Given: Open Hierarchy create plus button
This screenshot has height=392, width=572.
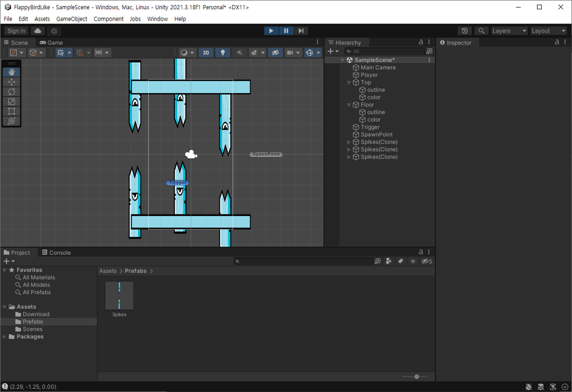Looking at the screenshot, I should [333, 51].
